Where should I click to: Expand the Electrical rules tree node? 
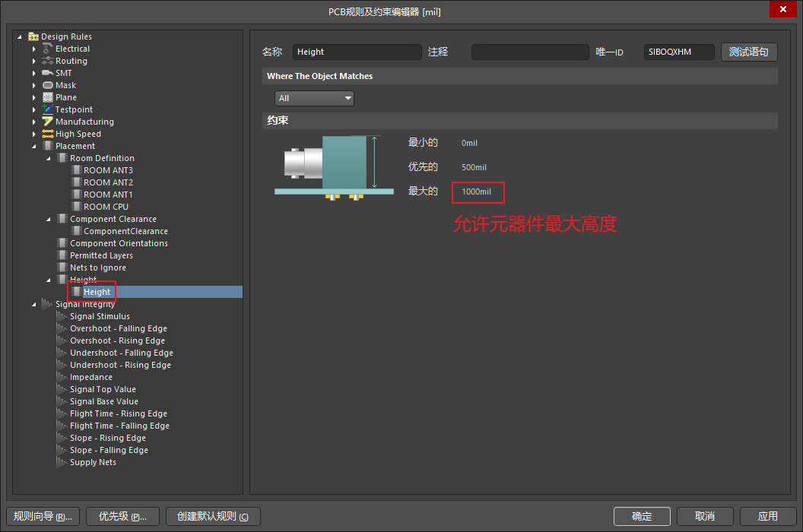coord(33,49)
